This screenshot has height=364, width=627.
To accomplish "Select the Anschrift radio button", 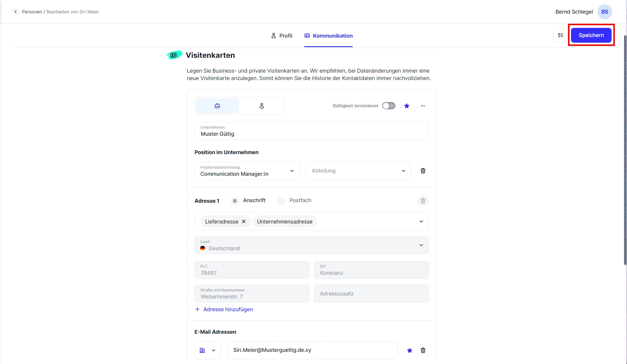I will tap(235, 201).
